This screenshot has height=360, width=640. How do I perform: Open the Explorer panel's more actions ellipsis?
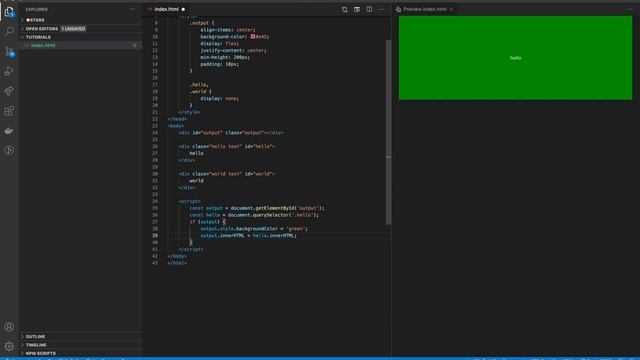(132, 9)
